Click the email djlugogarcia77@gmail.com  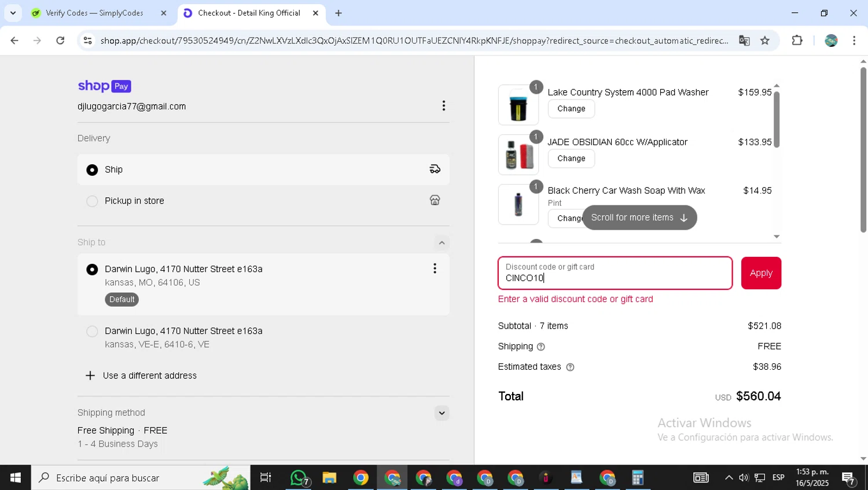tap(132, 106)
